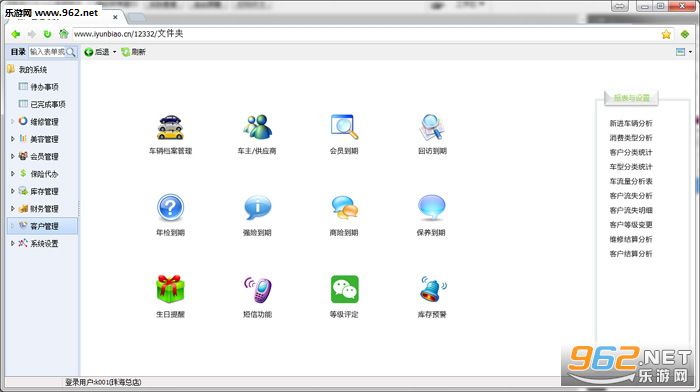700x392 pixels.
Task: Open the 客户等级变更 report link
Action: pos(631,225)
